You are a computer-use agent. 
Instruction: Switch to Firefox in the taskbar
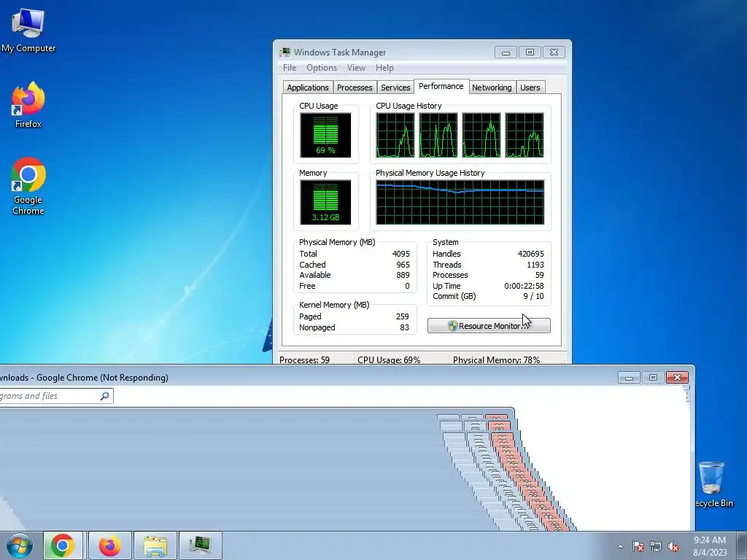[109, 545]
